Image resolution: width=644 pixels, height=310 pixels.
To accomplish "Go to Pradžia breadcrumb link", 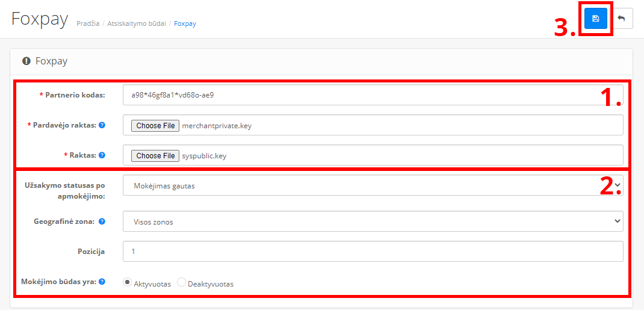I will coord(88,24).
